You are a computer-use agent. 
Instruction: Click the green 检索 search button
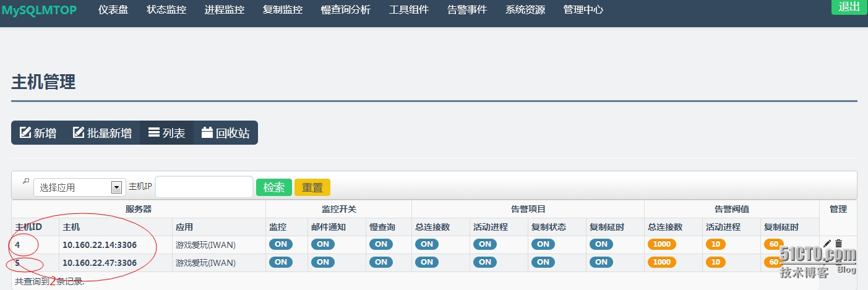274,187
